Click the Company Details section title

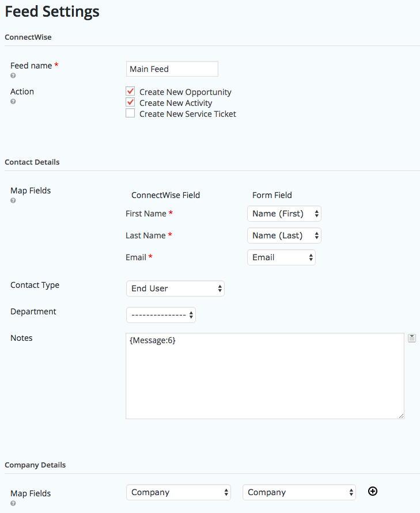click(35, 465)
